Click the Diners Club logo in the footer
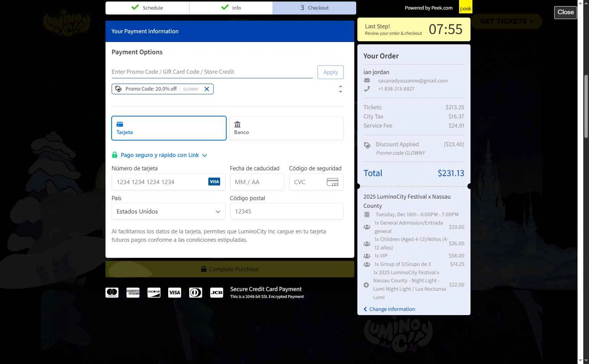 pos(196,293)
